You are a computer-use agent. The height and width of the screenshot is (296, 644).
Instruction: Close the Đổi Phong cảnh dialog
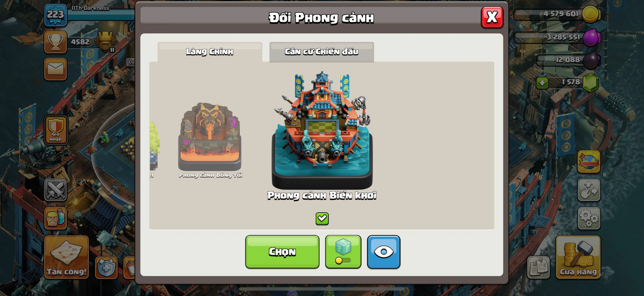point(492,17)
